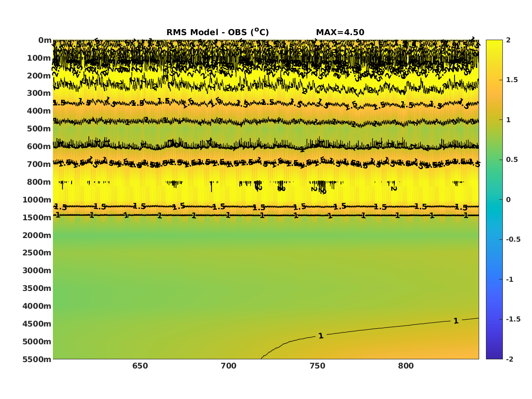532x399 pixels.
Task: Click the x-axis tick label '800'
Action: tap(406, 366)
